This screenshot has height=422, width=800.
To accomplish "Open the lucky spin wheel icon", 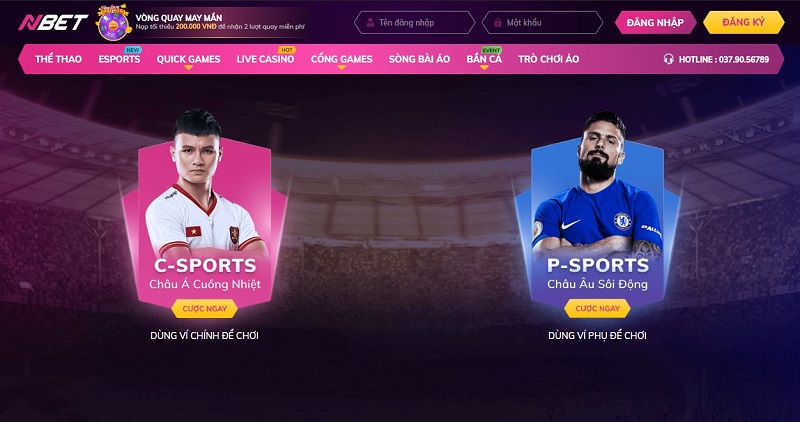I will [x=113, y=23].
